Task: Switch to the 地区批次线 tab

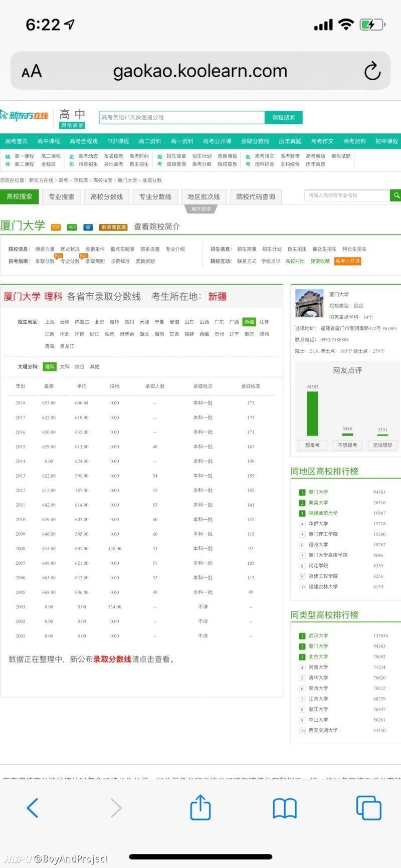Action: point(204,196)
